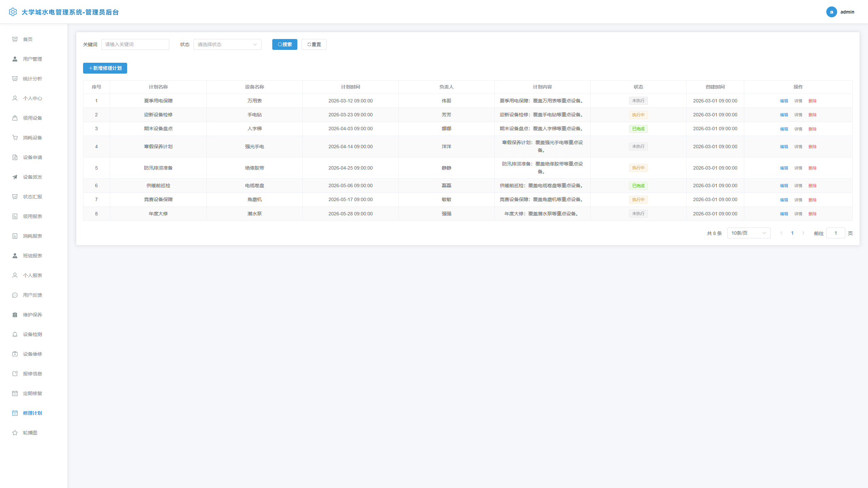Click 负责人 cell 磊磊
Viewport: 868px width, 488px height.
446,186
